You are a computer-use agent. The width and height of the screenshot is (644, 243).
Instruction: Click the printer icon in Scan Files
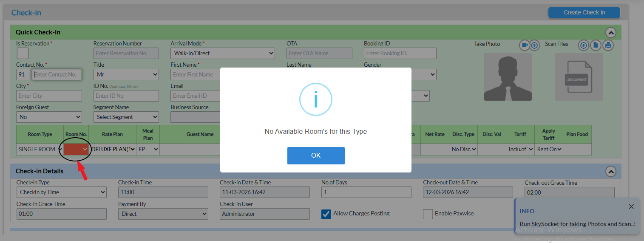coord(608,45)
